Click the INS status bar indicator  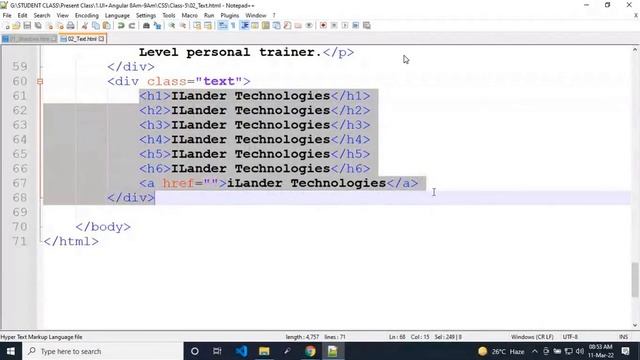click(x=623, y=337)
